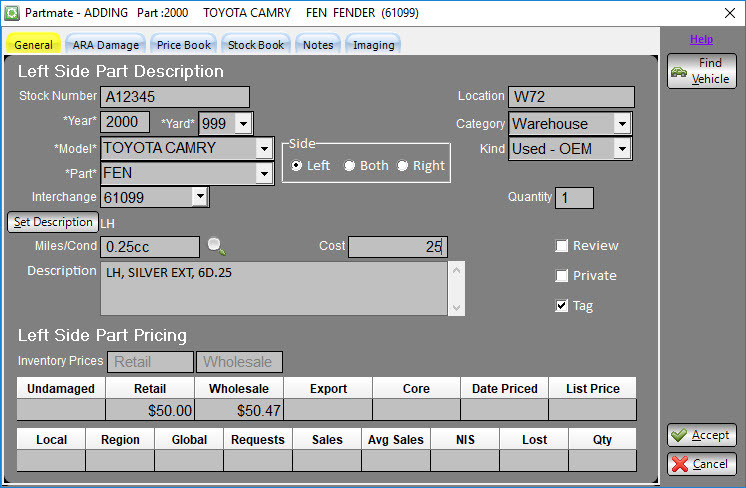Click the green car Find Vehicle button
This screenshot has width=746, height=488.
tap(702, 71)
